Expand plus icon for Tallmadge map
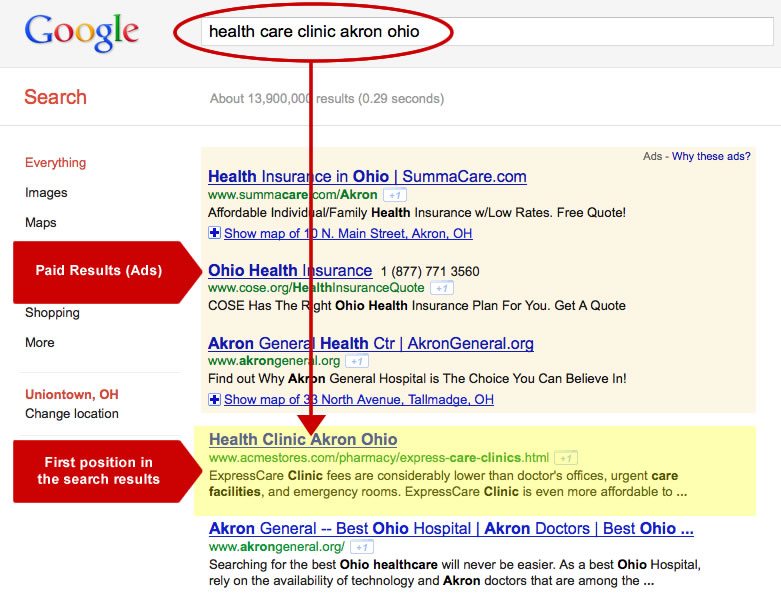Viewport: 781px width, 603px height. (x=214, y=399)
